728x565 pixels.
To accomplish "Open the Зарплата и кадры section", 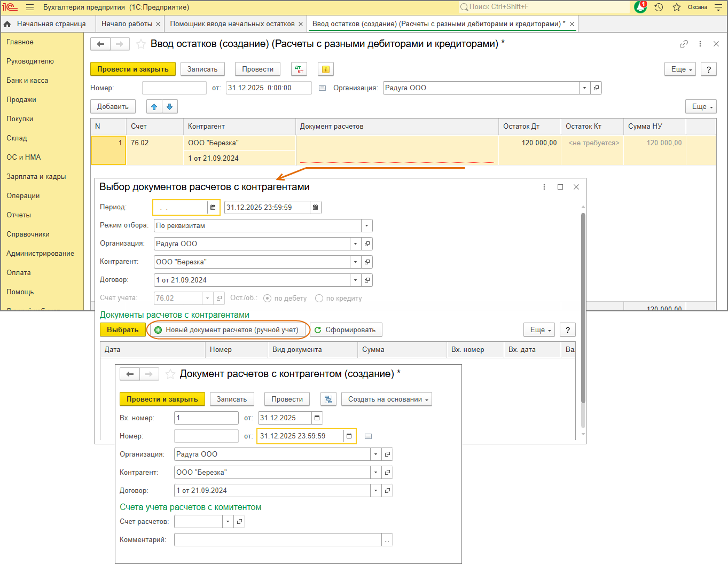I will (x=36, y=177).
